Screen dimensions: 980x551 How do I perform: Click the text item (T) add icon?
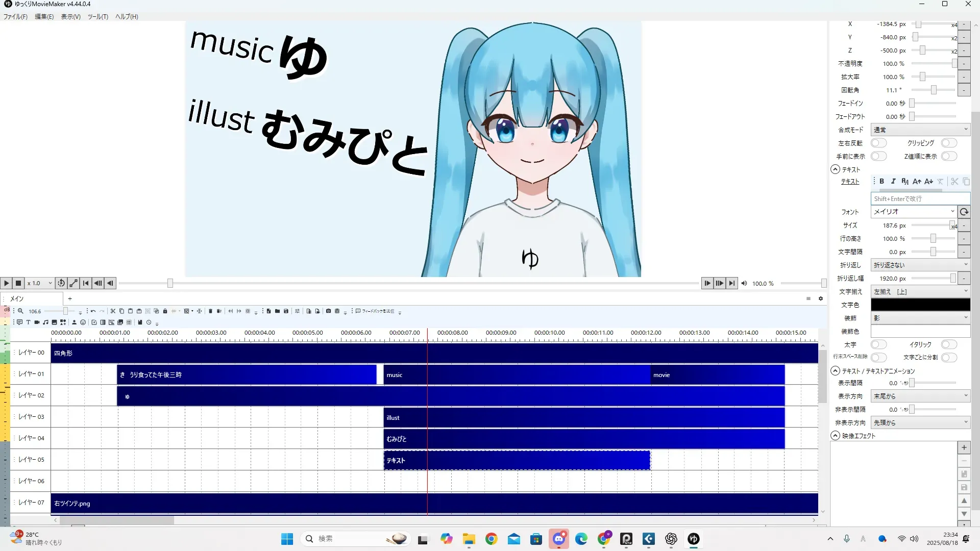click(x=28, y=322)
